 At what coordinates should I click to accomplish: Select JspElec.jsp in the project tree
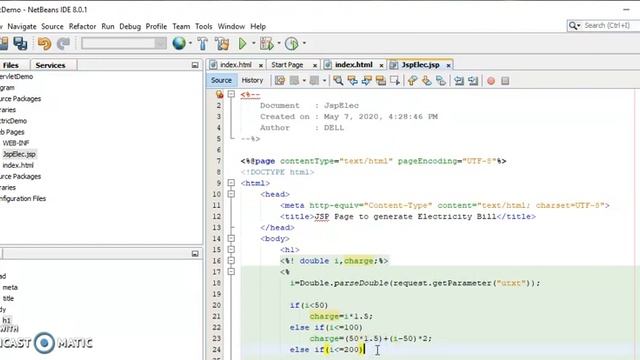[x=19, y=154]
